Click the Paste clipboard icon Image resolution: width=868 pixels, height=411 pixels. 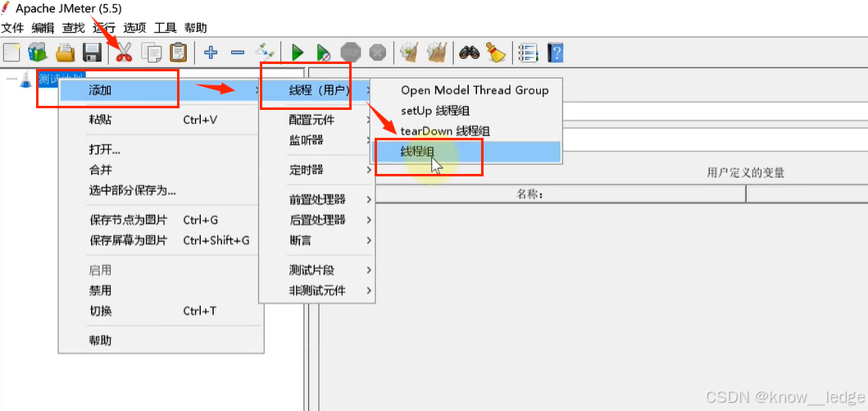[x=178, y=53]
